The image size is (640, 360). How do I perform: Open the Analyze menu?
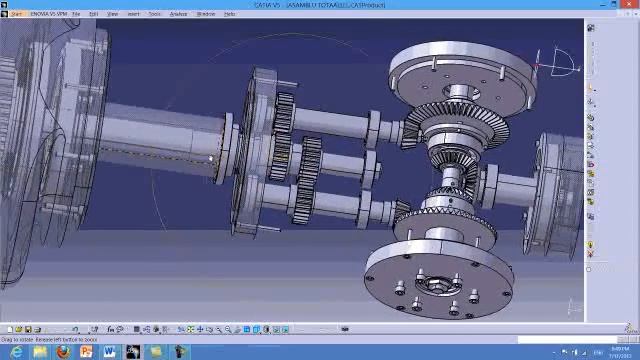pyautogui.click(x=178, y=14)
